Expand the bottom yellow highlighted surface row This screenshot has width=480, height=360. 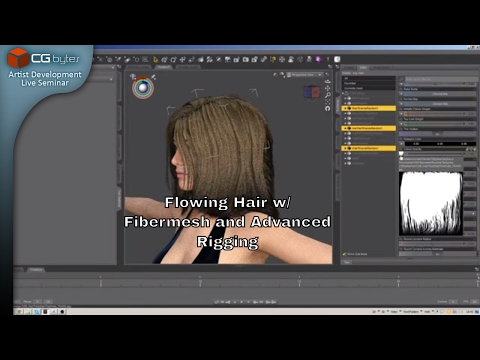[345, 148]
